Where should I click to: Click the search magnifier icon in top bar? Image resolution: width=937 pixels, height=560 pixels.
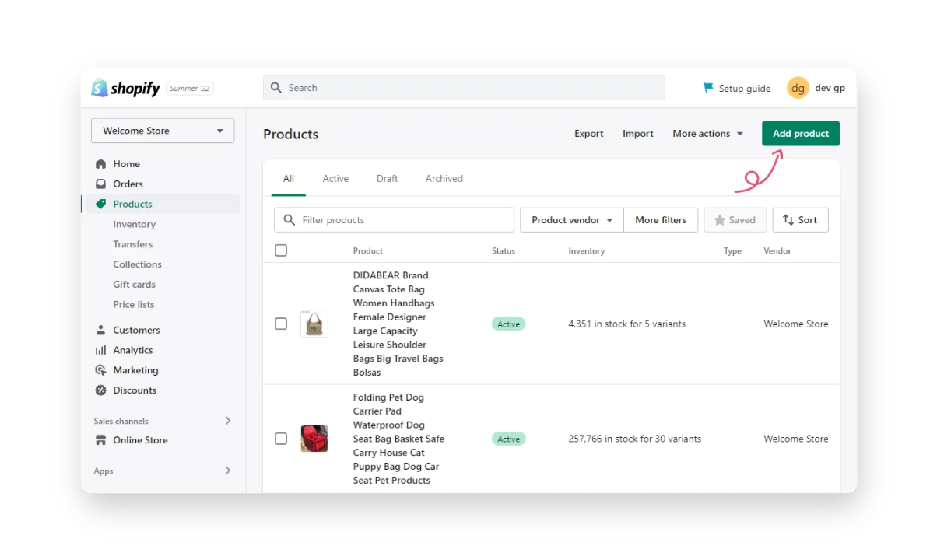[276, 88]
